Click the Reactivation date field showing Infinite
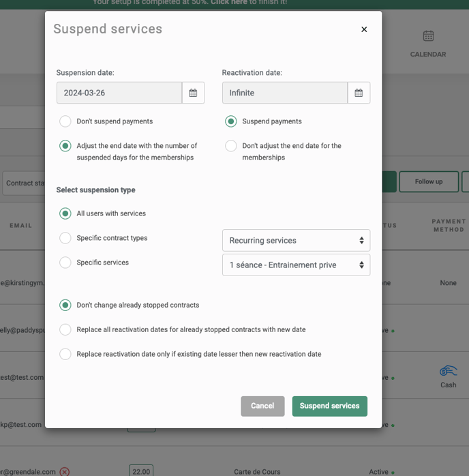Screen dimensions: 469x476 (285, 93)
